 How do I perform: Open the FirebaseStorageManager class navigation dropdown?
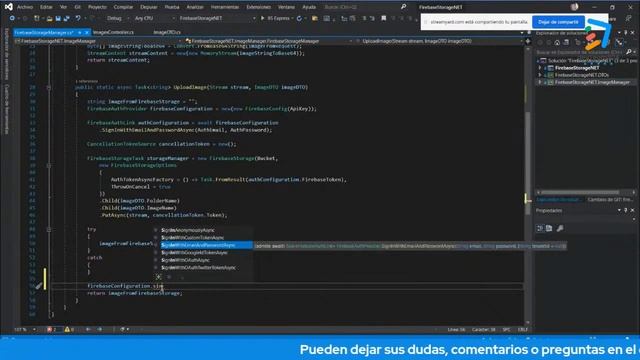[269, 41]
